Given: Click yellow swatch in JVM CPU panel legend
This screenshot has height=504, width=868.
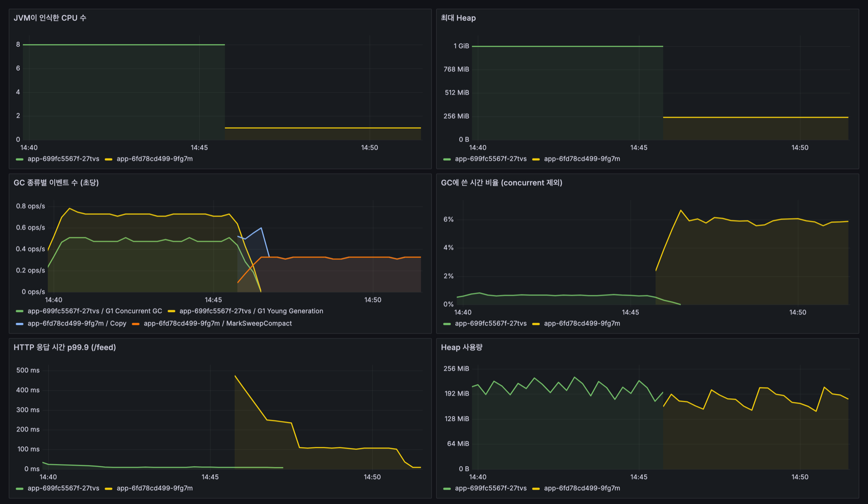Looking at the screenshot, I should click(108, 159).
